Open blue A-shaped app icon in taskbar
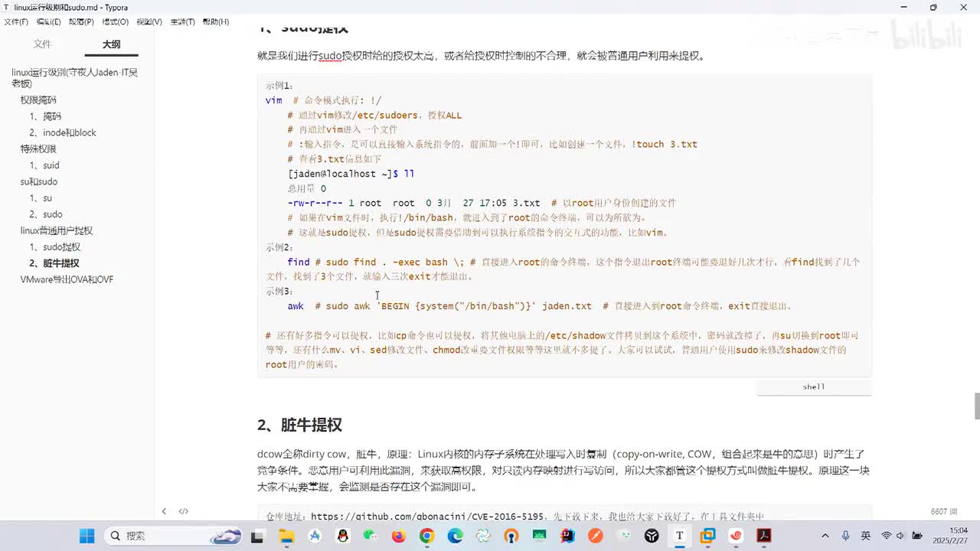 (315, 536)
